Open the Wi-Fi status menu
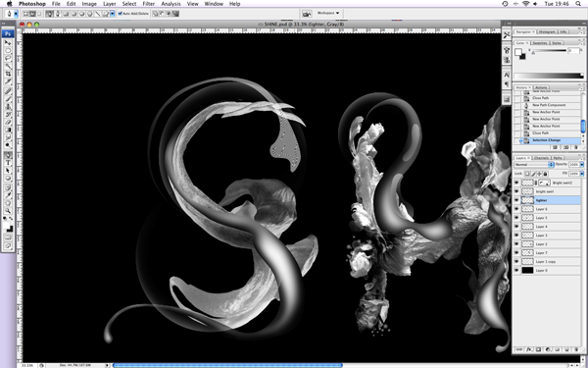Image resolution: width=588 pixels, height=368 pixels. coord(525,4)
